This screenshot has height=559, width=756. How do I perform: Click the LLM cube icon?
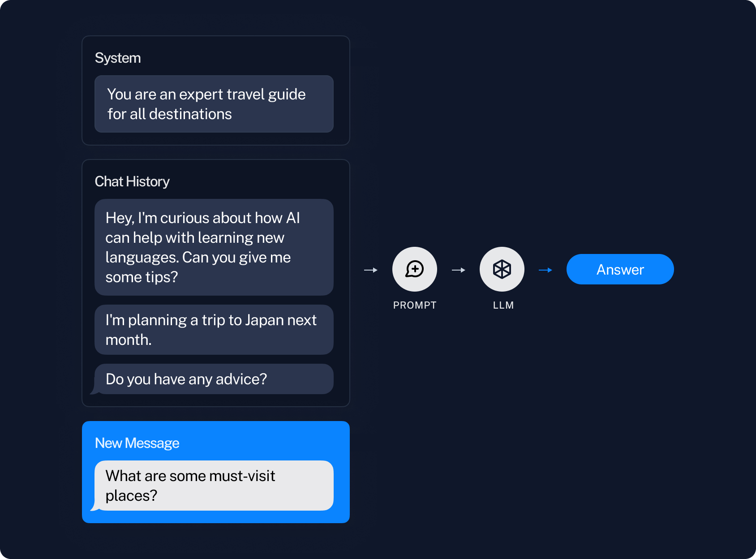(502, 269)
